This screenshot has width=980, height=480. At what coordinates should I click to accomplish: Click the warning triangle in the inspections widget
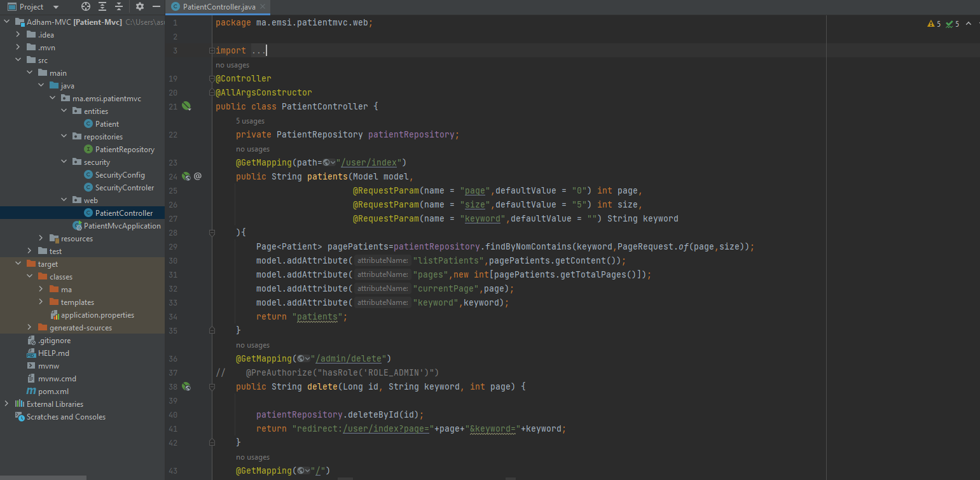930,23
